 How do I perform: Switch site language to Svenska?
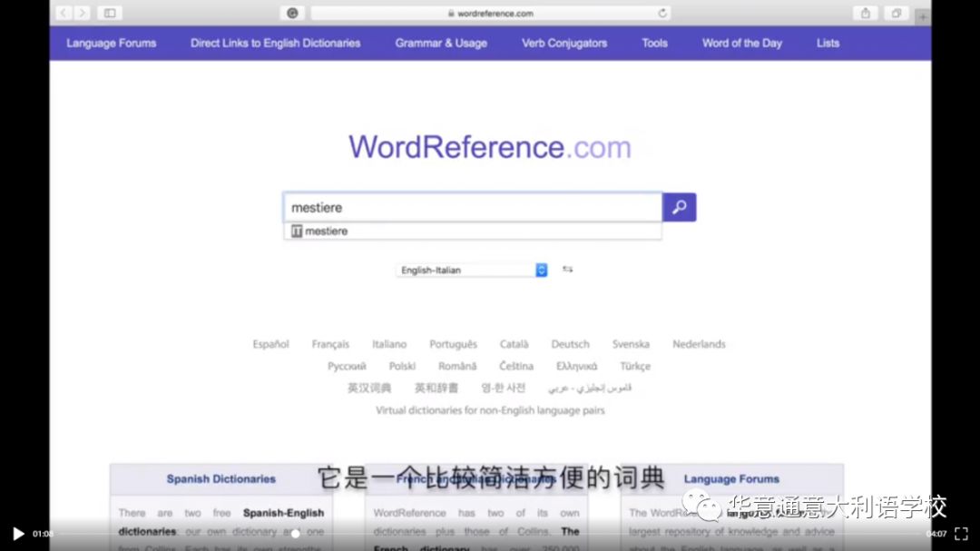point(631,344)
